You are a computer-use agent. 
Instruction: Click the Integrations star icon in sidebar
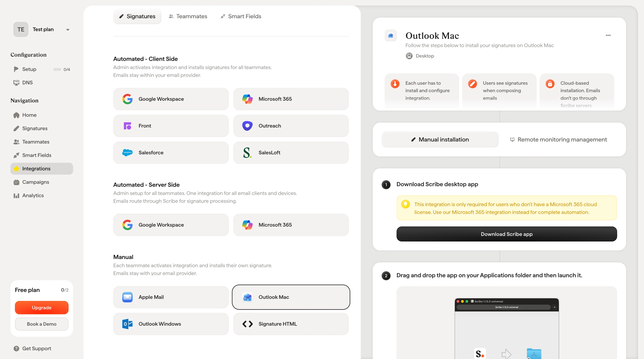click(16, 169)
